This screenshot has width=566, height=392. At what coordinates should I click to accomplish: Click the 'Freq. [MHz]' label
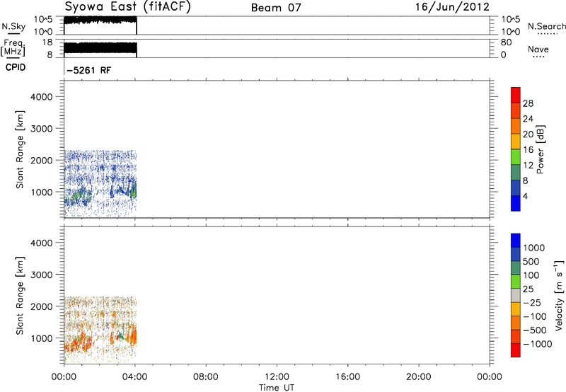(13, 47)
